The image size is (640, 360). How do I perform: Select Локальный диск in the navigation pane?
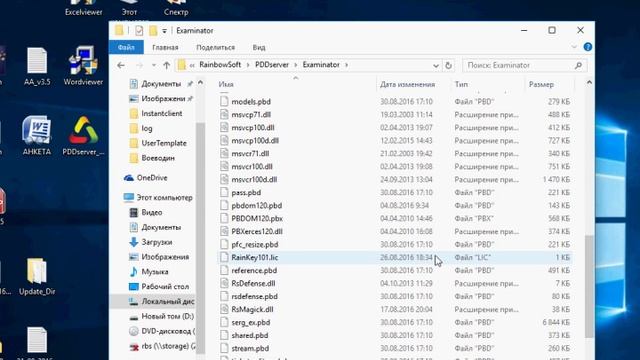coord(161,302)
